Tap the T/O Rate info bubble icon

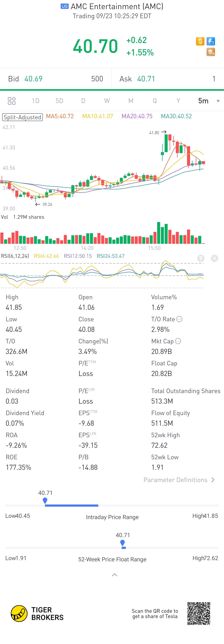[x=179, y=319]
